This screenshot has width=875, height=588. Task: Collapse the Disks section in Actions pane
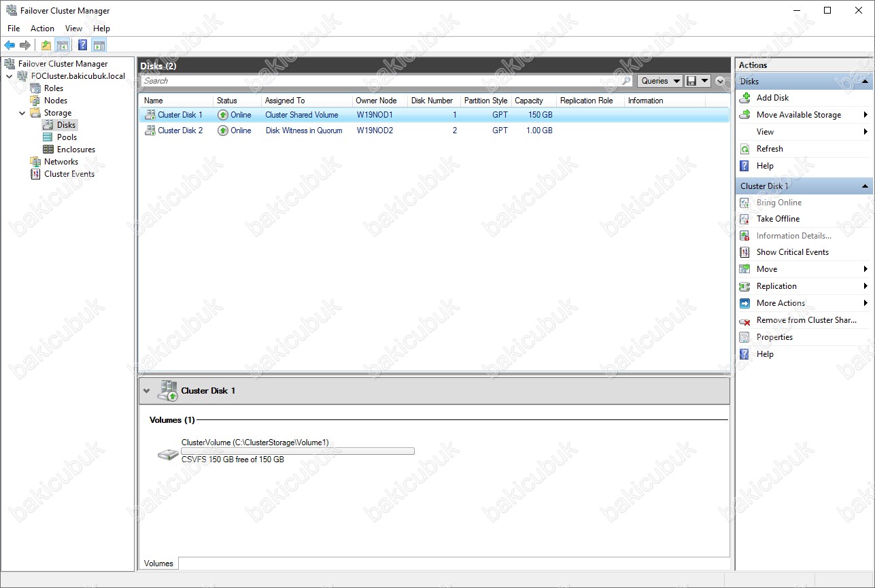click(865, 82)
